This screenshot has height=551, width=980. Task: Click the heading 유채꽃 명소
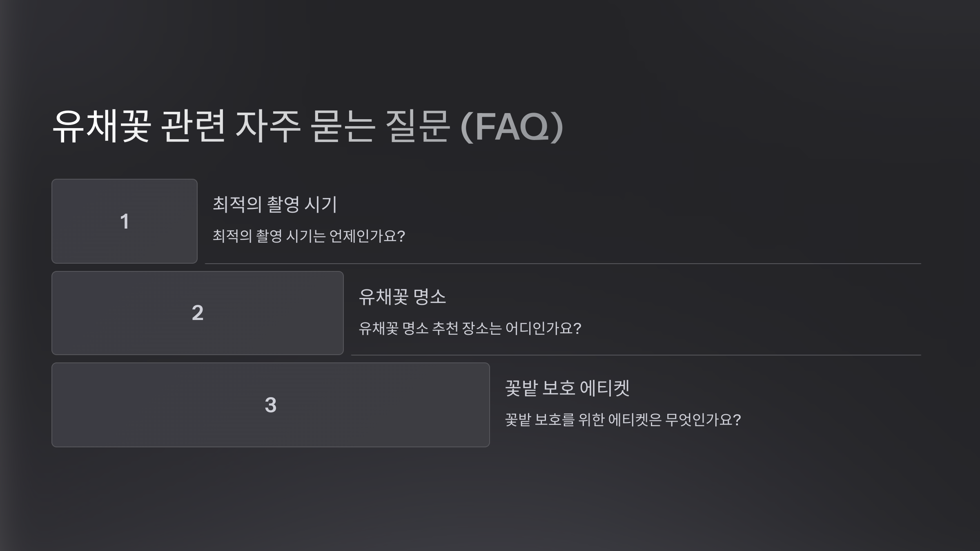pyautogui.click(x=402, y=296)
